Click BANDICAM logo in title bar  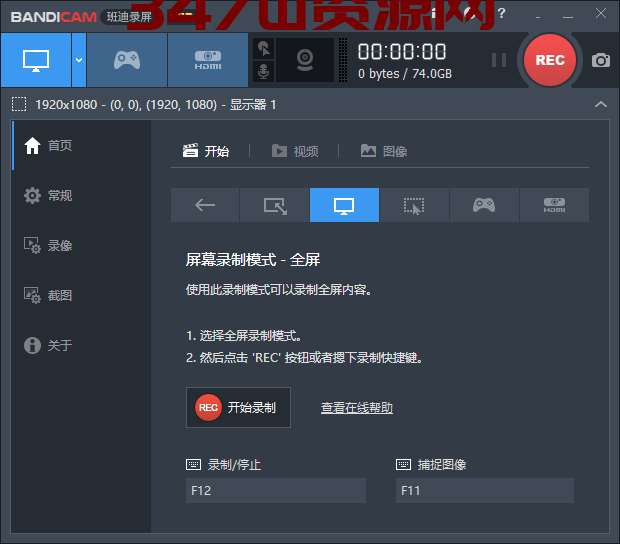coord(53,17)
